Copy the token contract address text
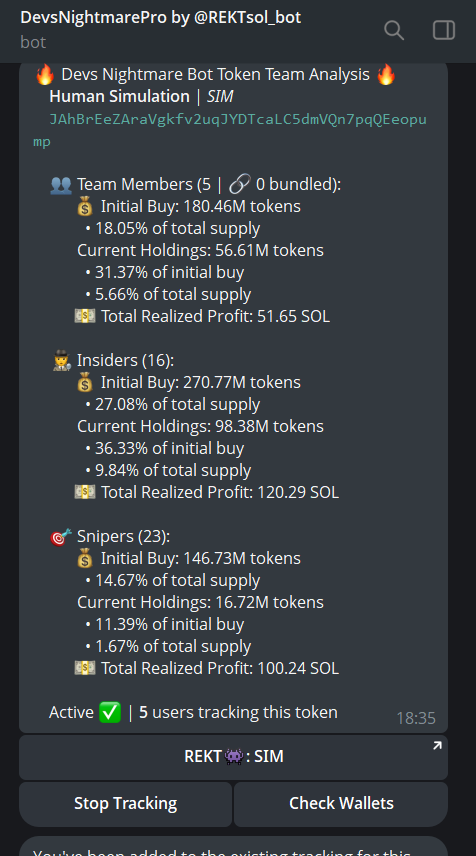Image resolution: width=476 pixels, height=856 pixels. click(230, 130)
